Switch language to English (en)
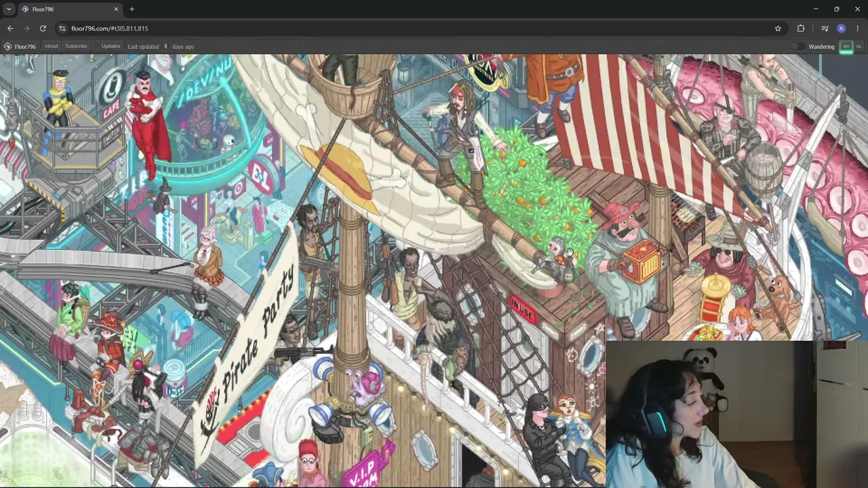 pyautogui.click(x=846, y=47)
